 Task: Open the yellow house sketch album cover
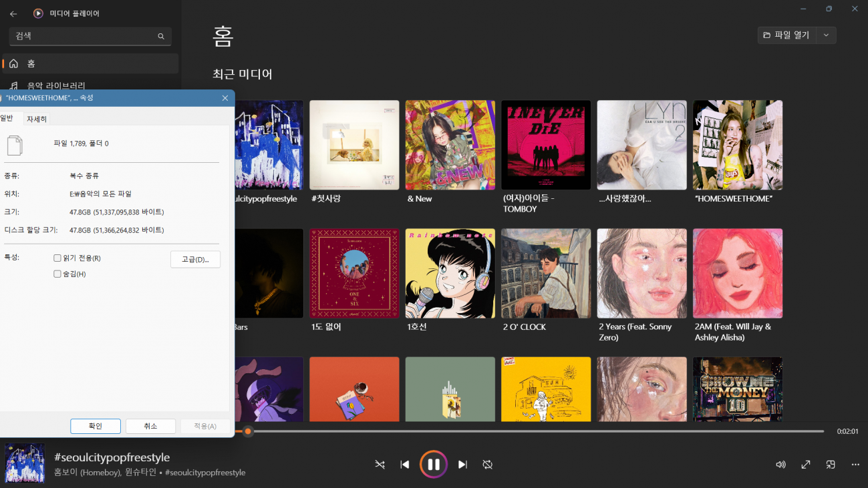pos(546,389)
